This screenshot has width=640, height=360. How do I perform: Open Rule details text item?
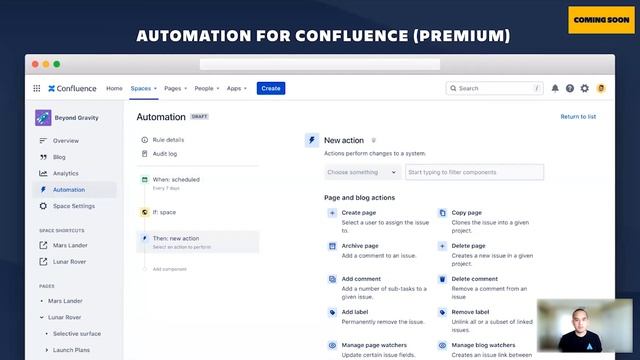(168, 140)
